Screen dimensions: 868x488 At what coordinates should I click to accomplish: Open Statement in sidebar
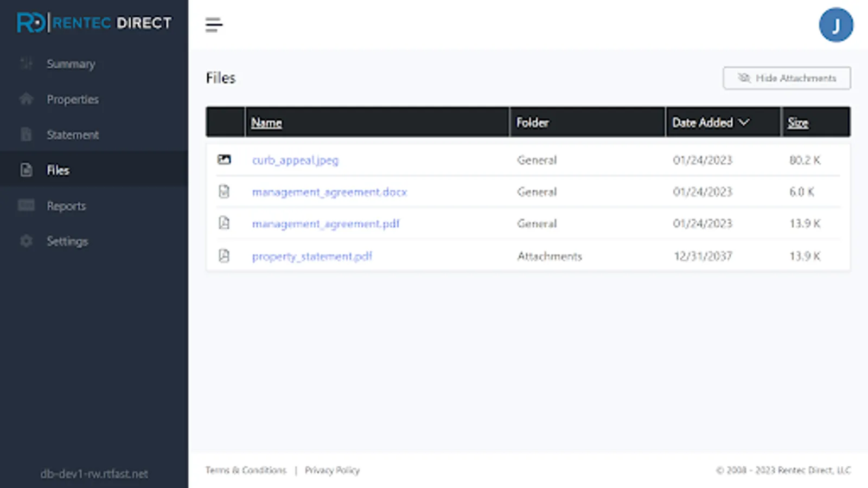(x=73, y=135)
